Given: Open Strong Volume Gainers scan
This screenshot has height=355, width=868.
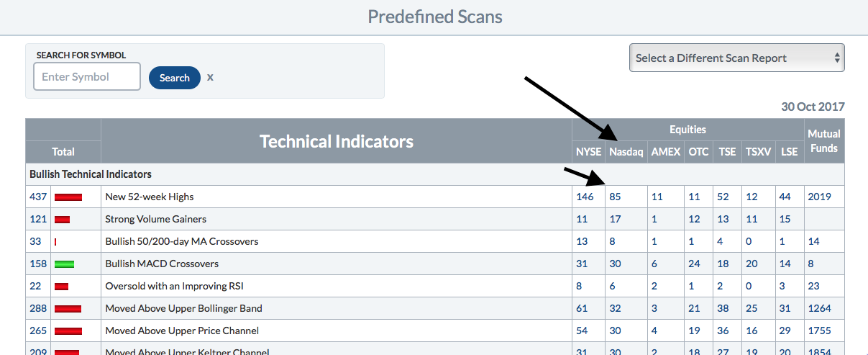Looking at the screenshot, I should (x=155, y=219).
